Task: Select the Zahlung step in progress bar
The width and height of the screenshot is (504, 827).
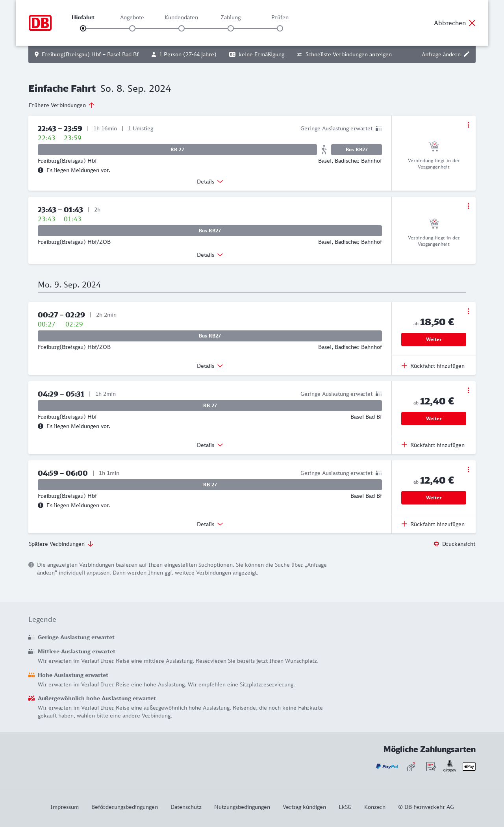Action: coord(231,28)
